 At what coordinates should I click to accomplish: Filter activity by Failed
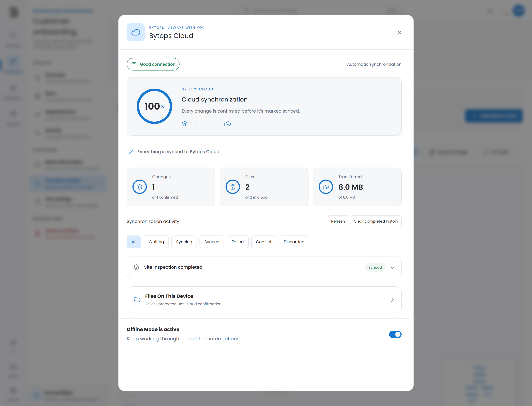pyautogui.click(x=238, y=242)
